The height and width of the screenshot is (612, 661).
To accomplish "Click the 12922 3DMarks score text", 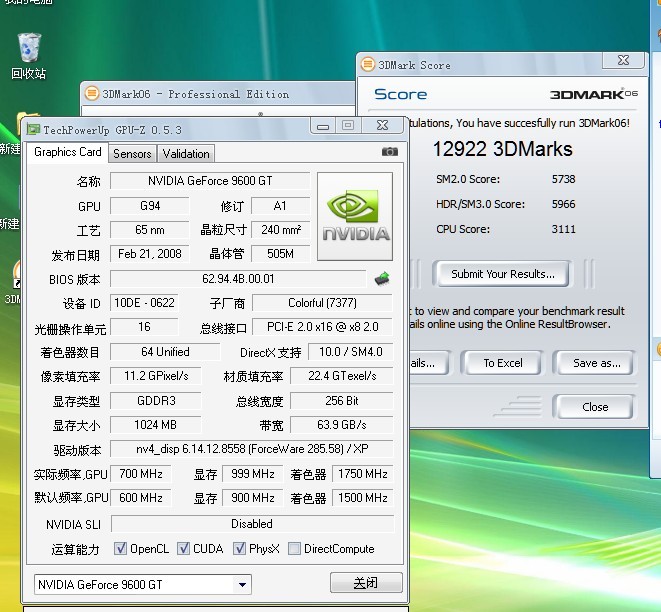I will coord(502,149).
